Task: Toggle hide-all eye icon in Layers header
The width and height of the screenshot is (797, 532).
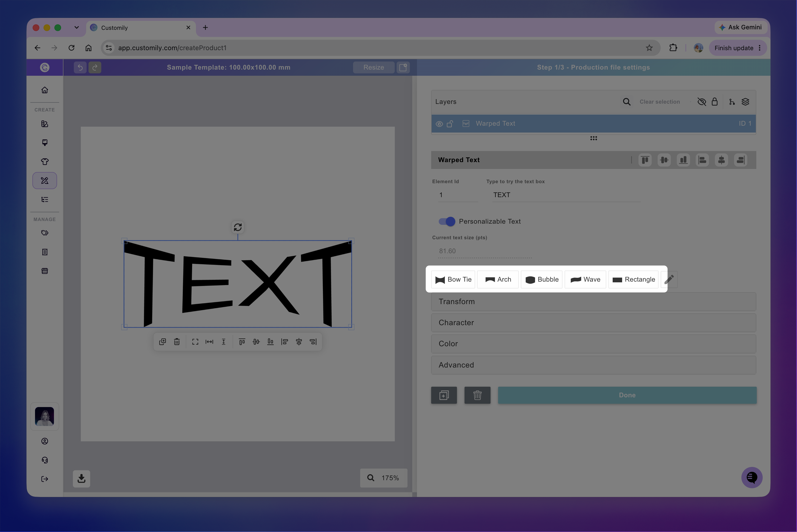Action: click(701, 102)
